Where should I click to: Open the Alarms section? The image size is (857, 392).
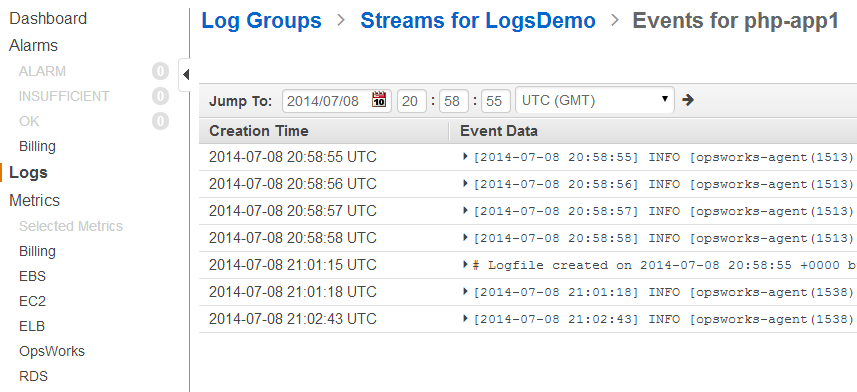tap(33, 45)
